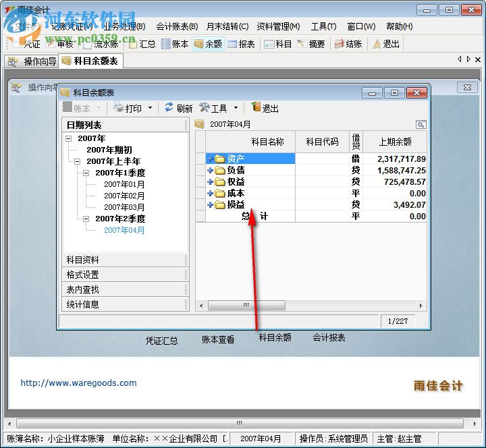Click the 资产 folder icon
The height and width of the screenshot is (448, 486).
pyautogui.click(x=220, y=159)
